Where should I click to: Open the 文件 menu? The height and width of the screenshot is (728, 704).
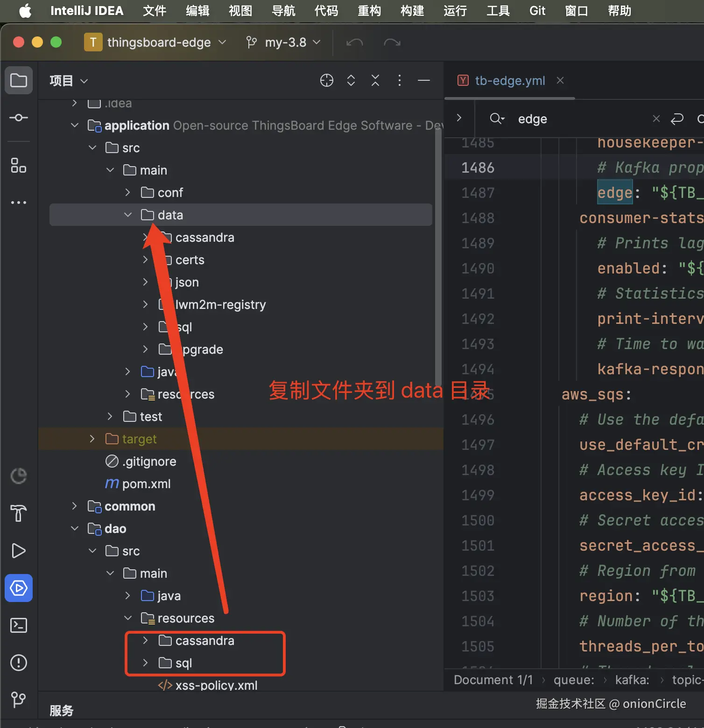coord(155,11)
